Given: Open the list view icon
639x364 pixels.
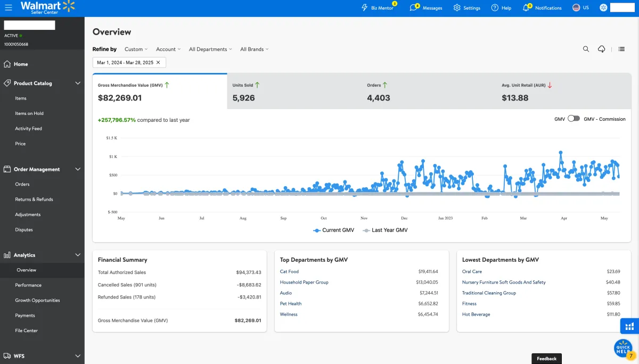Looking at the screenshot, I should point(621,49).
